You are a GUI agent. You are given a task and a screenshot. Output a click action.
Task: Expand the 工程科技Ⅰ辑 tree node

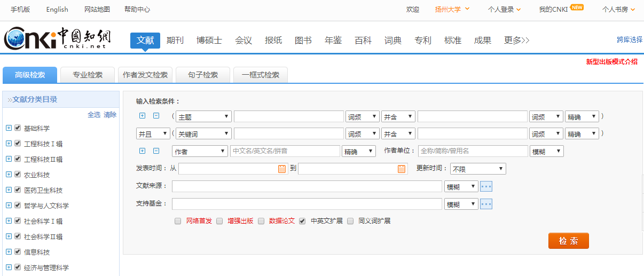(9, 144)
